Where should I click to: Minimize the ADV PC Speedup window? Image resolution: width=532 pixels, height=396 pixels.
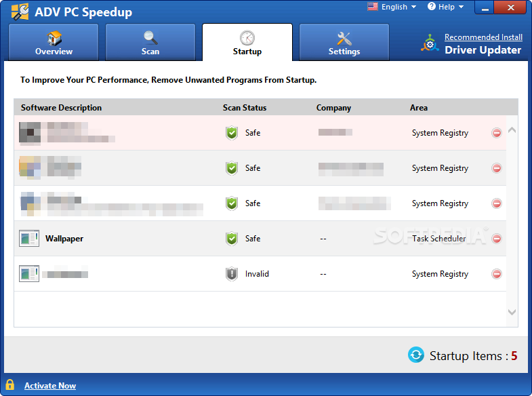click(x=485, y=7)
